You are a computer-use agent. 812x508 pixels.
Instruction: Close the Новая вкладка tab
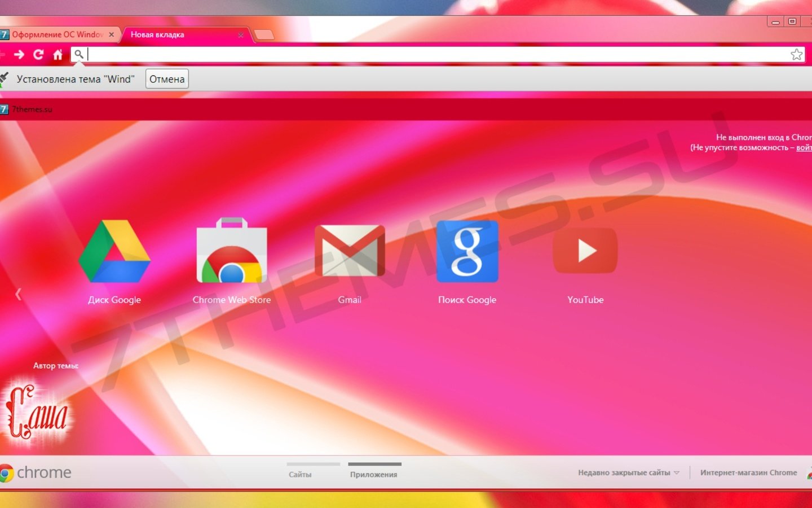pos(241,35)
